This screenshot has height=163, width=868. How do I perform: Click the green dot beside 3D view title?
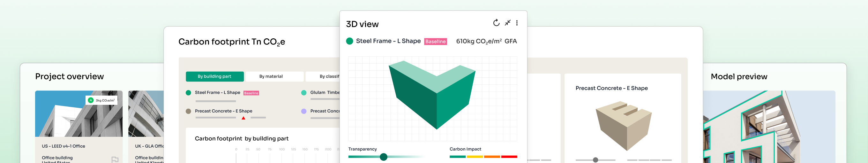coord(349,41)
